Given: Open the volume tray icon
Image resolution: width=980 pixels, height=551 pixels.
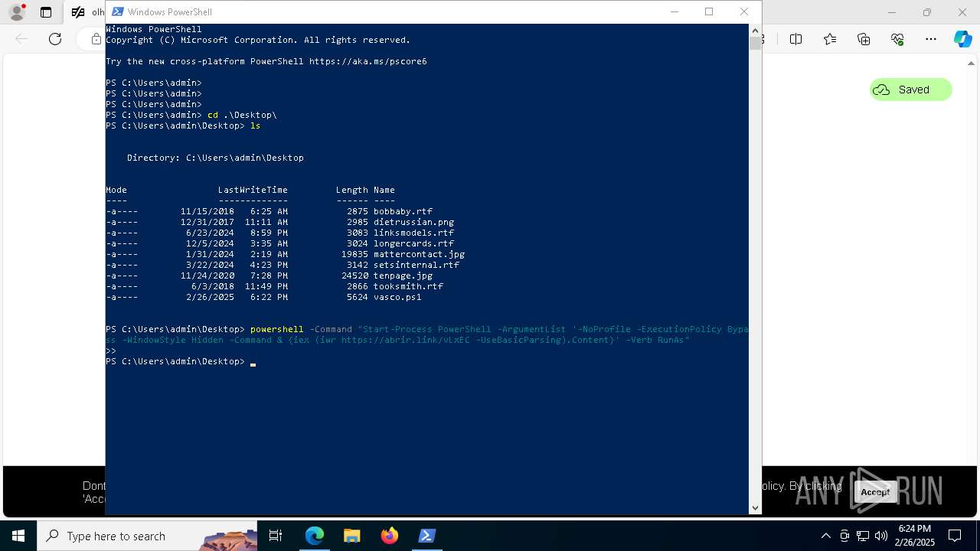Looking at the screenshot, I should pos(881,536).
